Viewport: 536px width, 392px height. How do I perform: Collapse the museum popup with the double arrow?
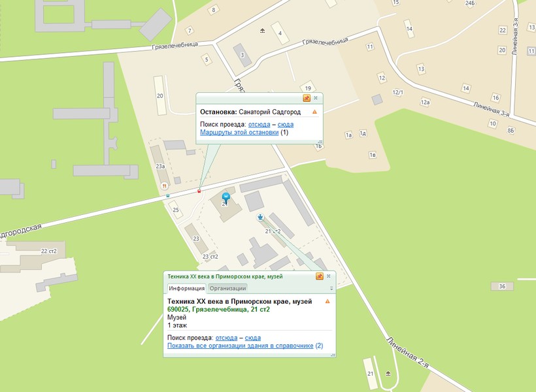[x=331, y=288]
